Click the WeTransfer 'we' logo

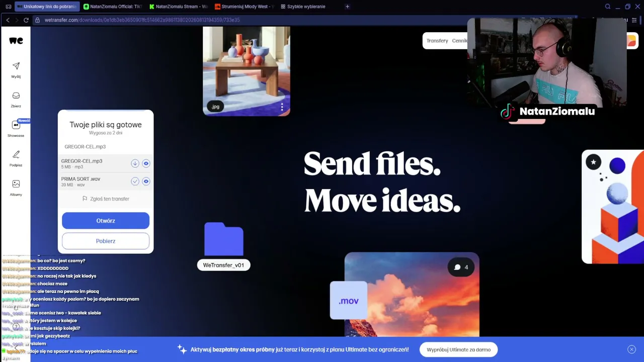pos(16,41)
